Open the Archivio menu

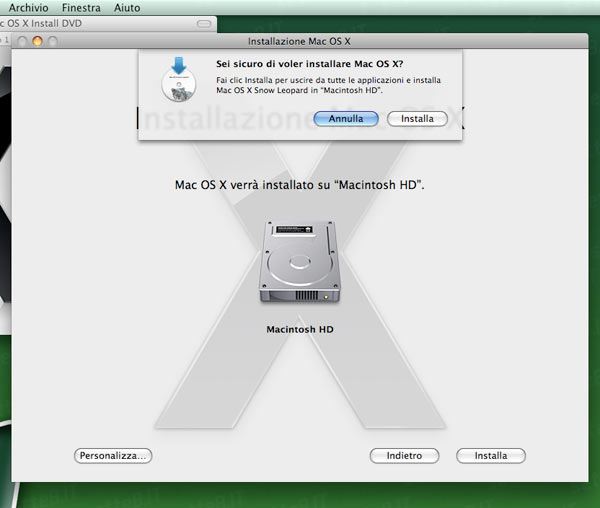[29, 8]
